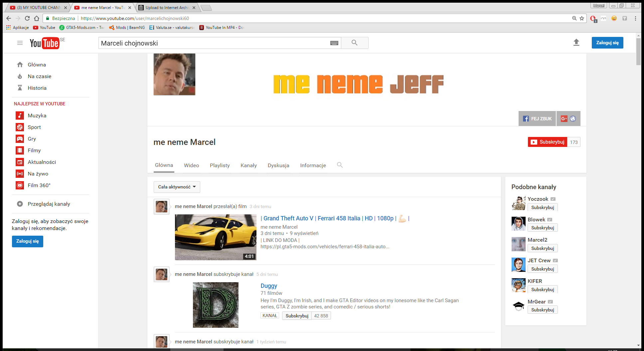Switch to the Playlisty tab
Viewport: 644px width, 351px height.
click(x=220, y=166)
